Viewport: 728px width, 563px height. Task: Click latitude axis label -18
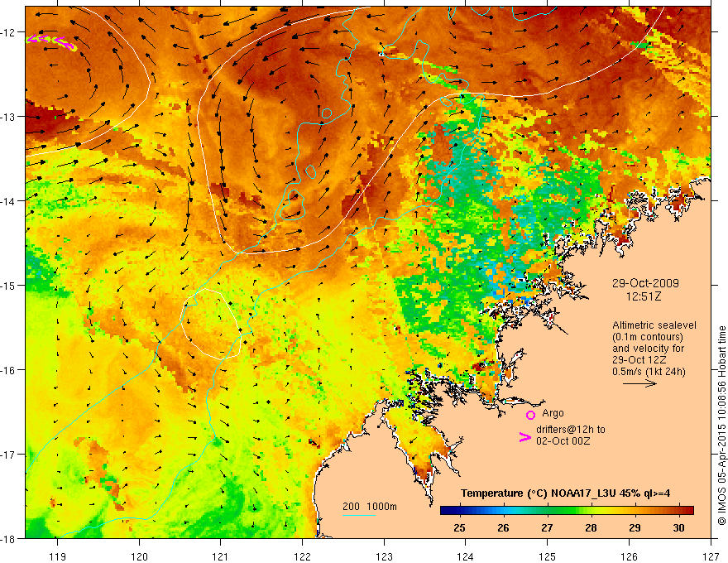(x=8, y=539)
